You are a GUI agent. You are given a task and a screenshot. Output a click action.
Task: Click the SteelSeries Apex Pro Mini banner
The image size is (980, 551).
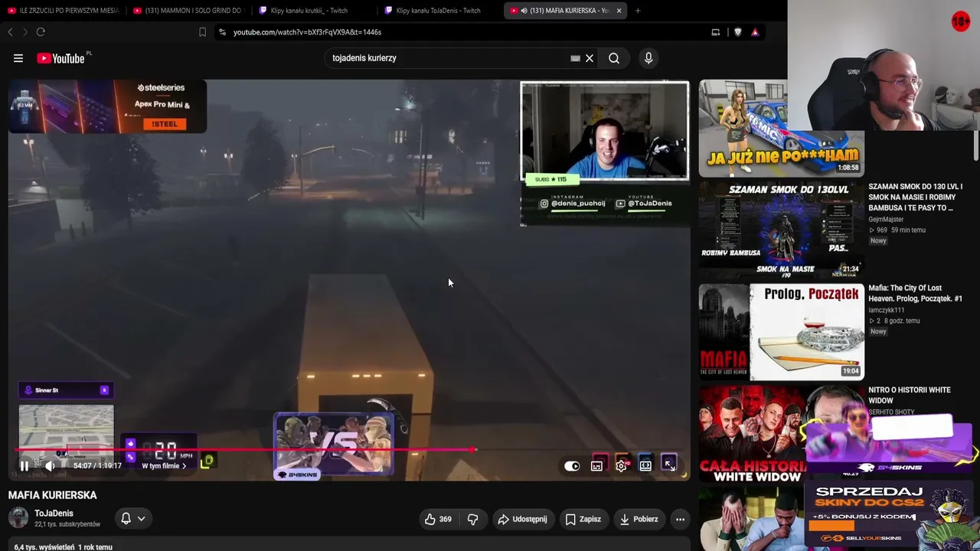107,106
